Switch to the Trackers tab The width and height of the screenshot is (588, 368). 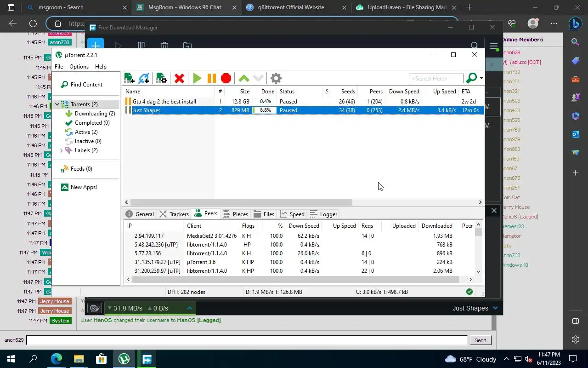tap(174, 214)
